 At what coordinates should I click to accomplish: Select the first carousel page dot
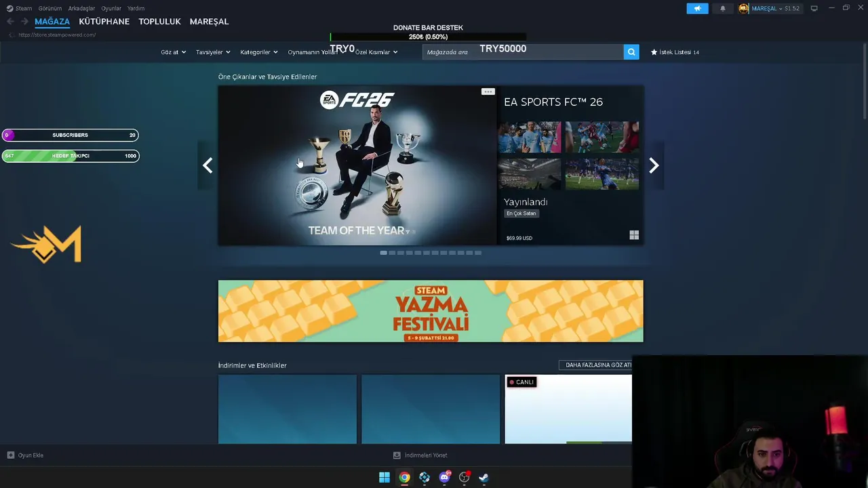pyautogui.click(x=383, y=253)
